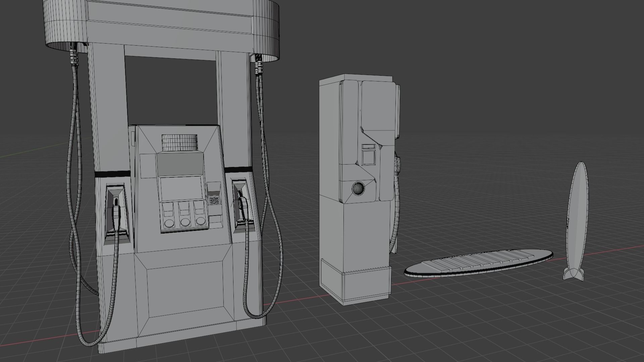
Task: Select the flat oval tread plate object
Action: pos(479,263)
